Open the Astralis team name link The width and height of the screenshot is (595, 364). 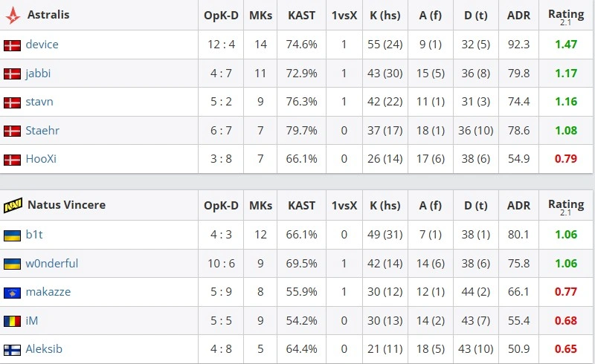(x=48, y=15)
